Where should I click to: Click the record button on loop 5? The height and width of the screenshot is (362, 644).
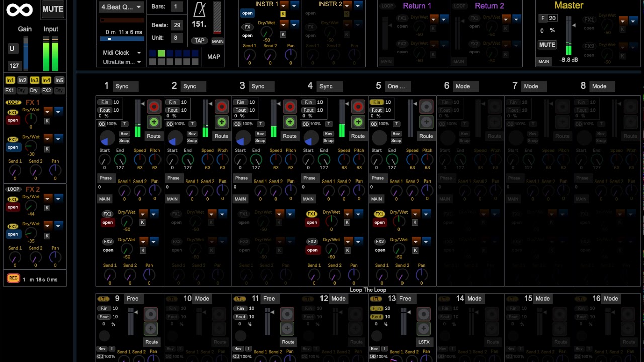(x=426, y=107)
